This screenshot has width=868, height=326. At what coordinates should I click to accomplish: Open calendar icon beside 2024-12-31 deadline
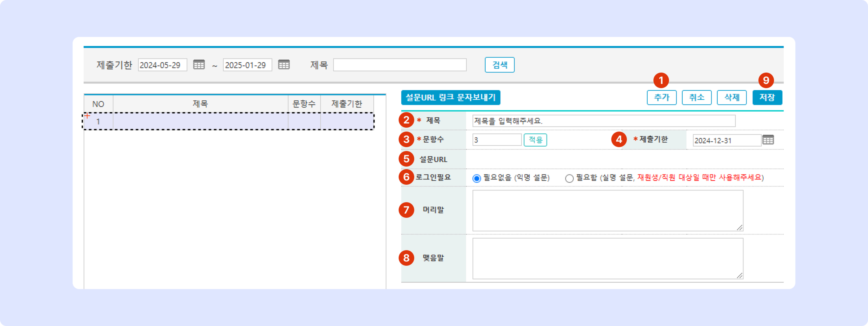pyautogui.click(x=768, y=140)
